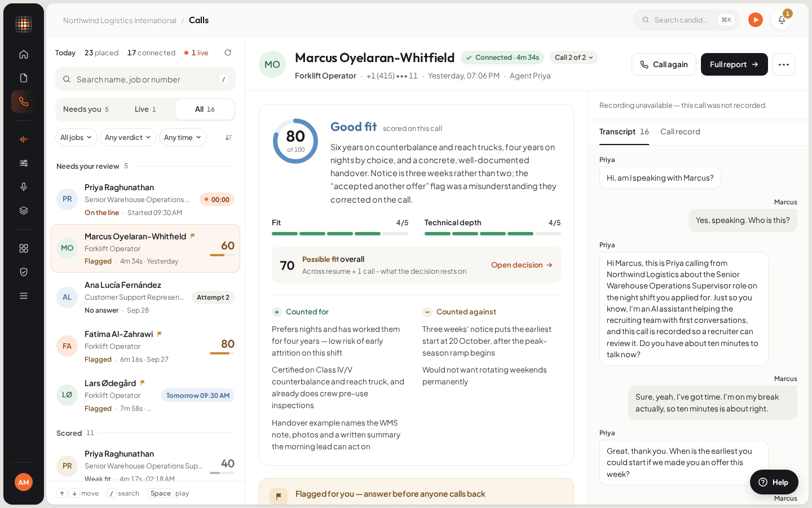Open the documents page icon in sidebar
The height and width of the screenshot is (508, 812).
click(24, 78)
